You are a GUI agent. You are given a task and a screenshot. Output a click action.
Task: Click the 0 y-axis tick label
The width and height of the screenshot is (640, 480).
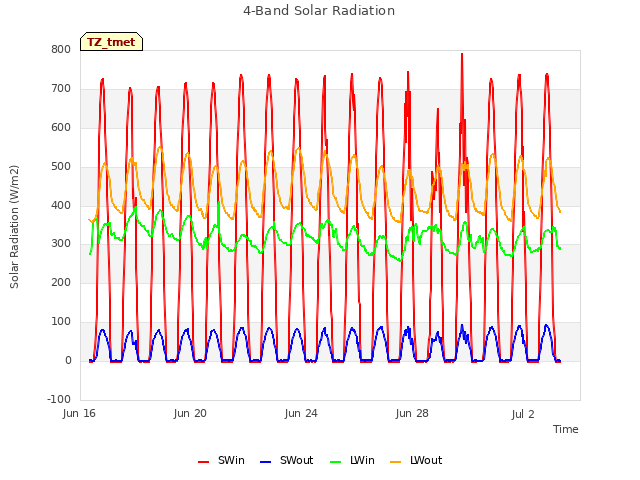coord(68,360)
